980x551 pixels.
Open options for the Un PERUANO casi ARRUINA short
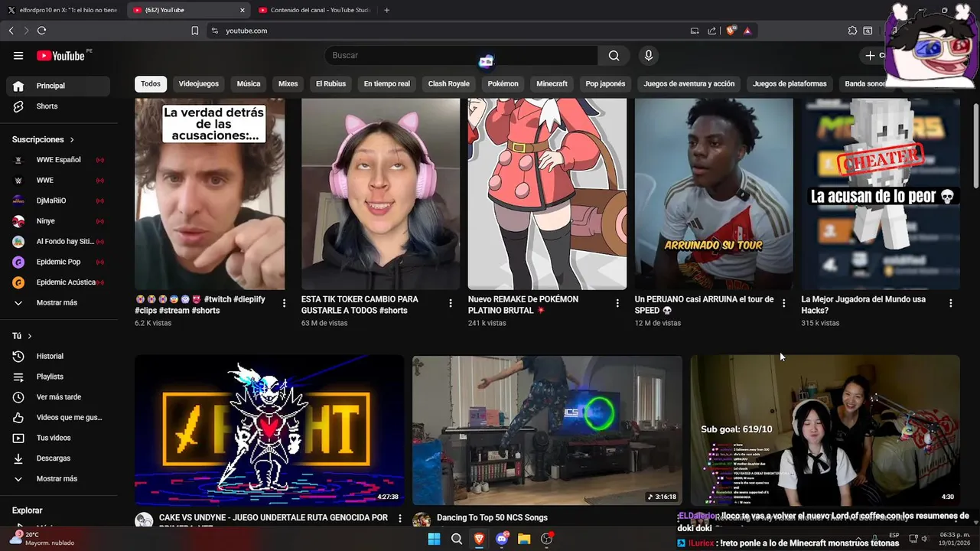point(783,303)
